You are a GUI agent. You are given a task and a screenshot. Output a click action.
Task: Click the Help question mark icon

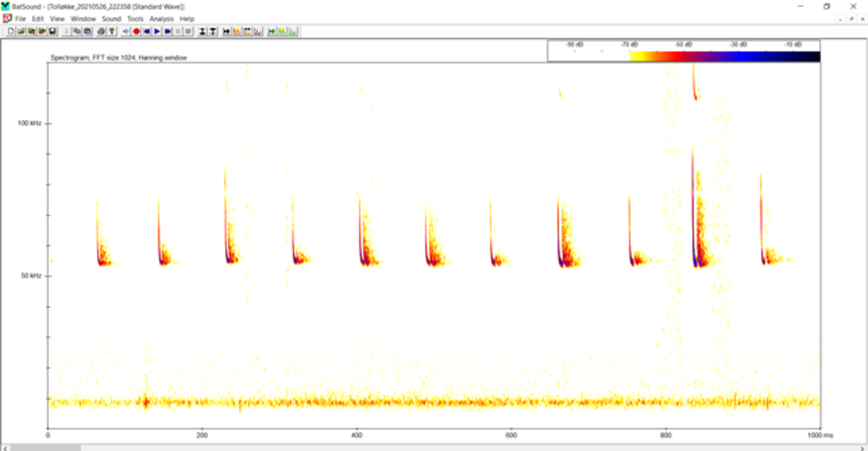click(112, 32)
